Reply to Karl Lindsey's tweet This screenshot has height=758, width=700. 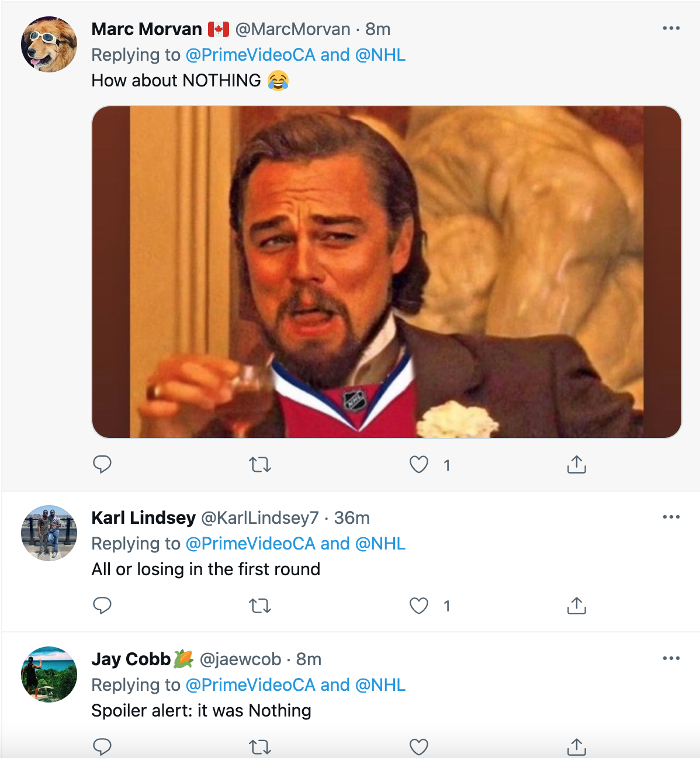coord(102,606)
